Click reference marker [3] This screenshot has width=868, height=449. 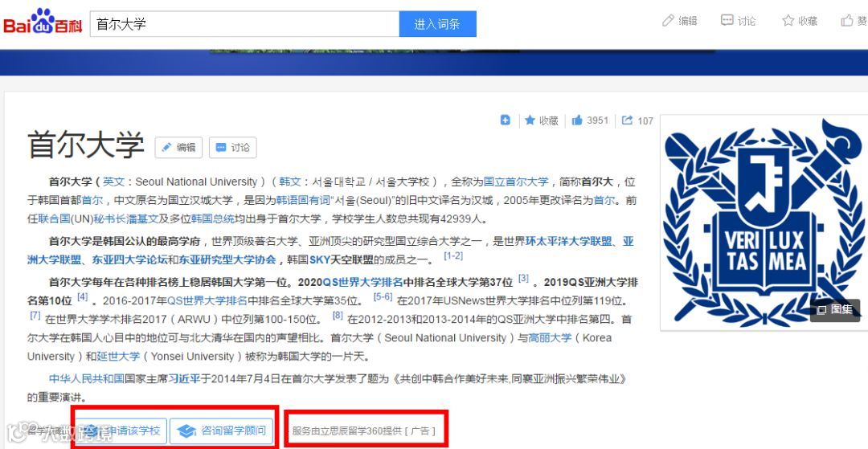click(524, 279)
